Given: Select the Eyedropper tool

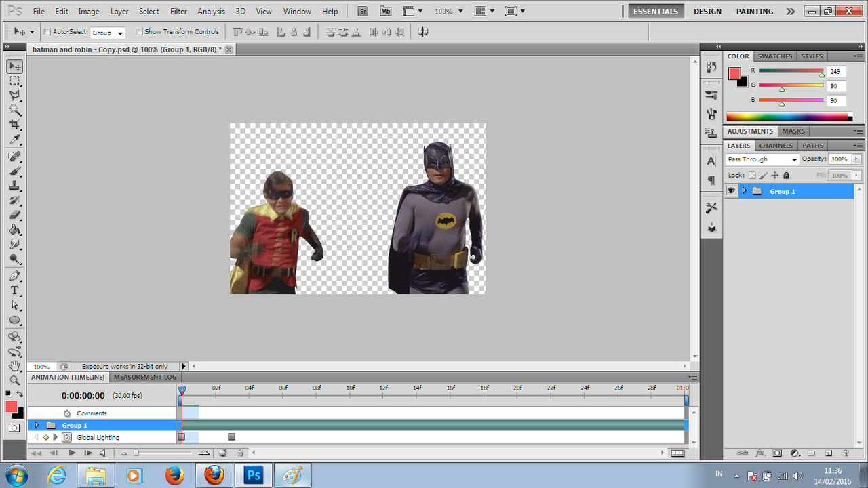Looking at the screenshot, I should (x=15, y=139).
